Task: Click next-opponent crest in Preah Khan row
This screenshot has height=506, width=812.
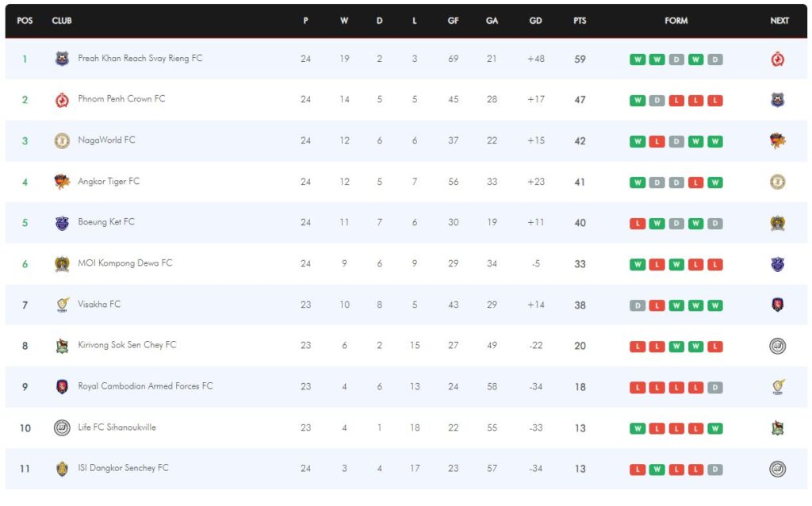Action: coord(778,59)
